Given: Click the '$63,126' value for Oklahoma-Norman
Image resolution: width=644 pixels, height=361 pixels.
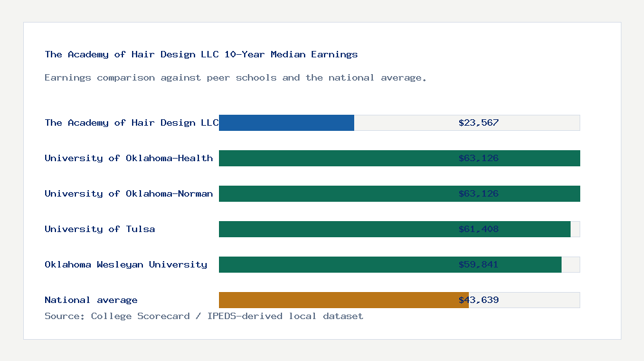Looking at the screenshot, I should tap(478, 193).
